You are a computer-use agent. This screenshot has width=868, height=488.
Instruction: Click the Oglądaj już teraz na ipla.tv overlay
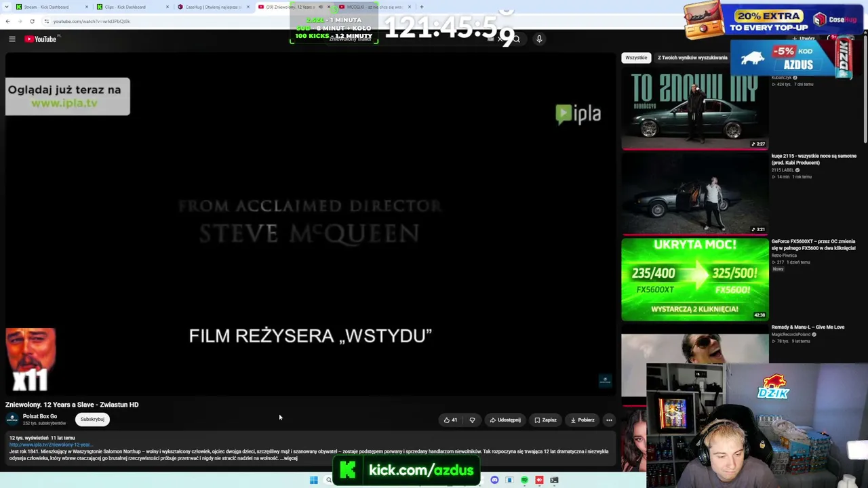point(68,97)
